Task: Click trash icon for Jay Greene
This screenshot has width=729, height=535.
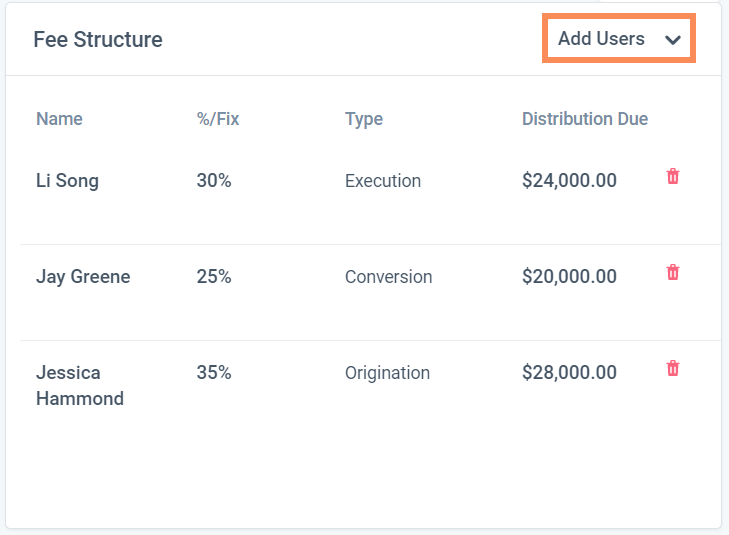Action: point(673,272)
